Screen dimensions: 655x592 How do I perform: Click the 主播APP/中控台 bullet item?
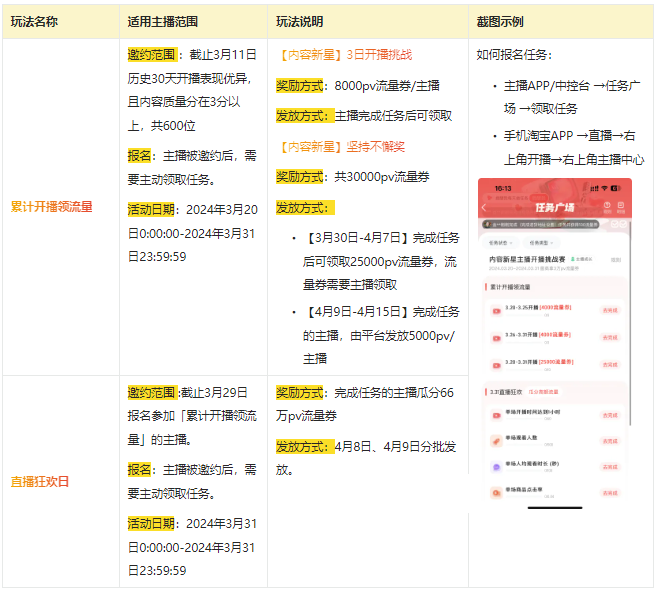click(x=572, y=97)
